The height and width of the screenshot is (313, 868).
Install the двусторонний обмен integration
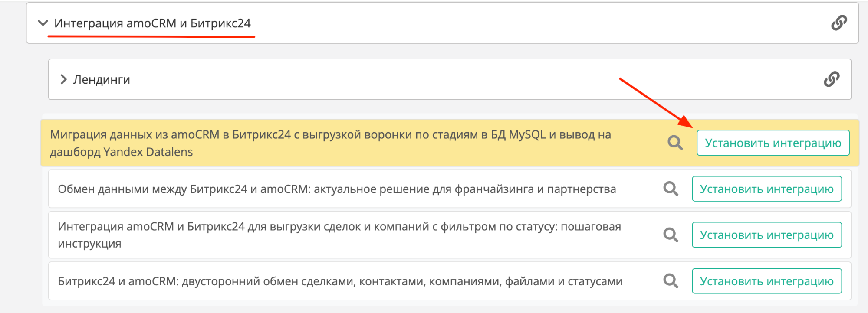pyautogui.click(x=766, y=281)
